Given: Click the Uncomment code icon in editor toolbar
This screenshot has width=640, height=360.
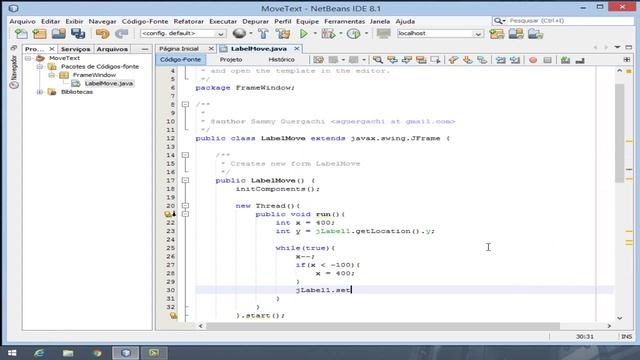Looking at the screenshot, I should [580, 60].
